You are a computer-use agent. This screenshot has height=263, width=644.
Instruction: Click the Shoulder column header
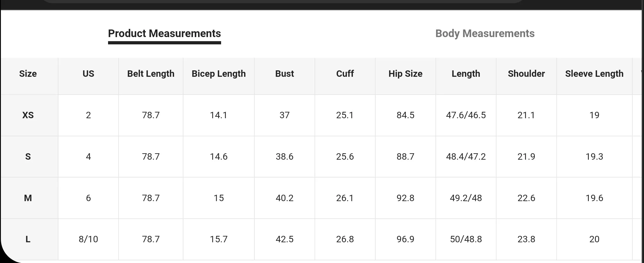[x=526, y=74]
